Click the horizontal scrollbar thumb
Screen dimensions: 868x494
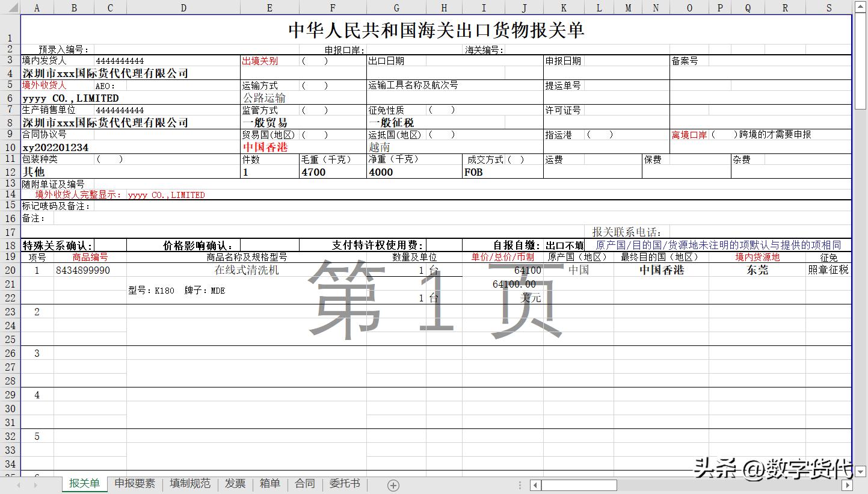pyautogui.click(x=577, y=485)
